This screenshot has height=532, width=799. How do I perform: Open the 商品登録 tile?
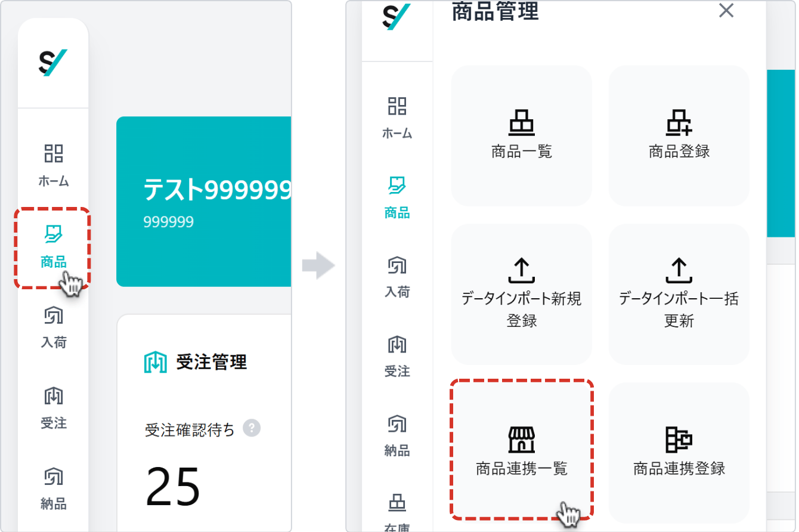[x=679, y=135]
